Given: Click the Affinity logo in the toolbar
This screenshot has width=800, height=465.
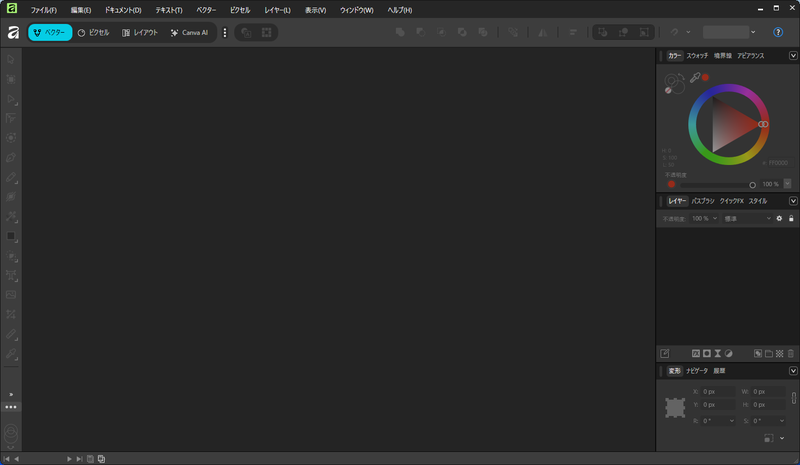Looking at the screenshot, I should (13, 32).
